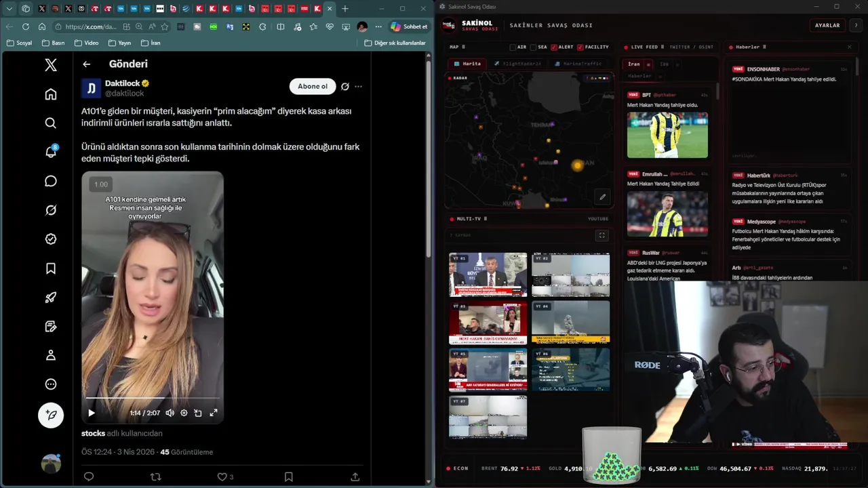
Task: Switch to the FlightRadar24 tab
Action: pos(517,64)
